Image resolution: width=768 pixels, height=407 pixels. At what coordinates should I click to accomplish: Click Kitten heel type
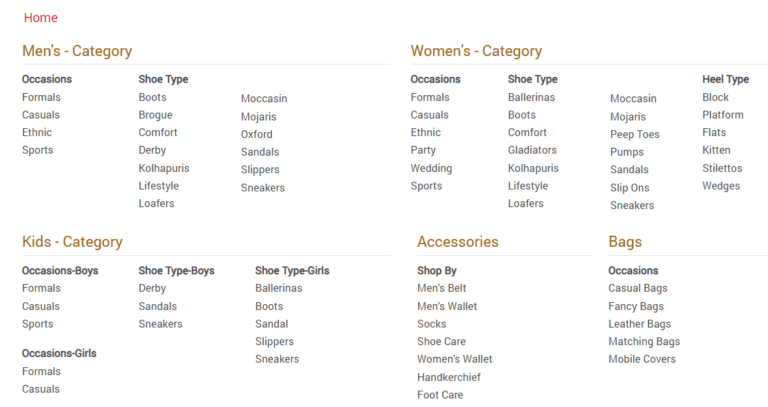(x=716, y=150)
